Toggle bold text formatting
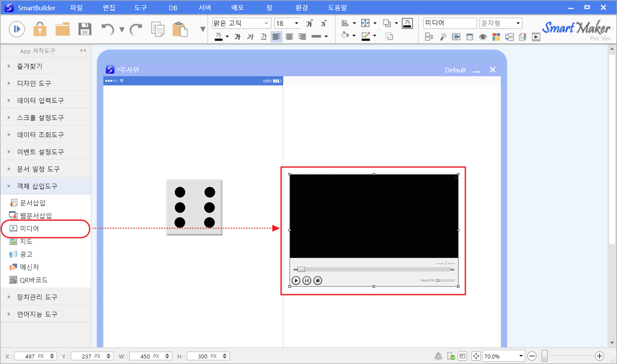The image size is (617, 364). click(237, 37)
